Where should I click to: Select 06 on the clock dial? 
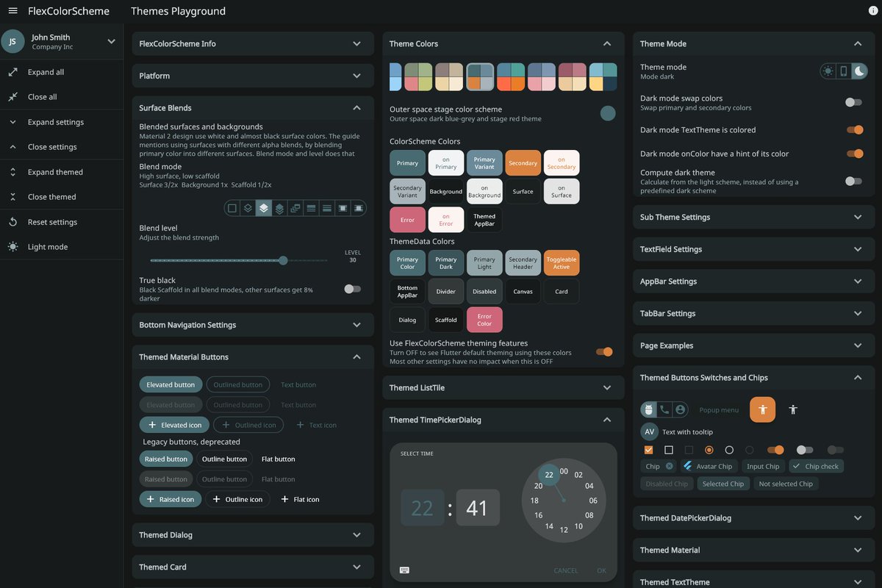tap(593, 501)
